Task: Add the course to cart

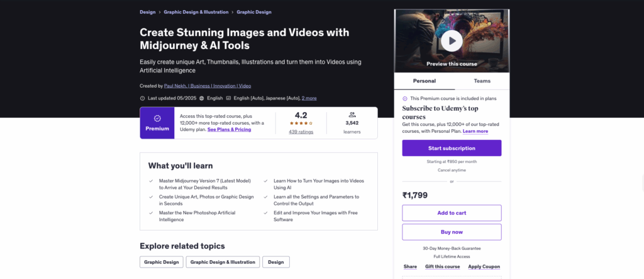Action: coord(452,213)
